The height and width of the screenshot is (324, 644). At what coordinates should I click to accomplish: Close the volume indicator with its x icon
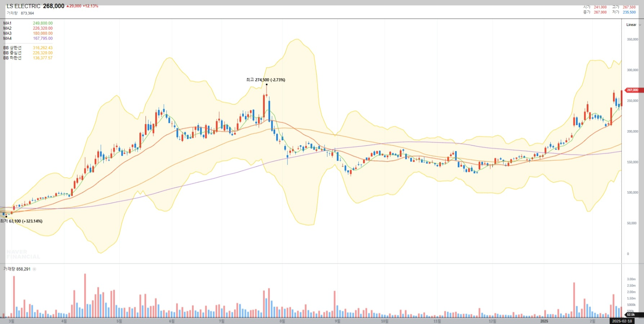[34, 269]
